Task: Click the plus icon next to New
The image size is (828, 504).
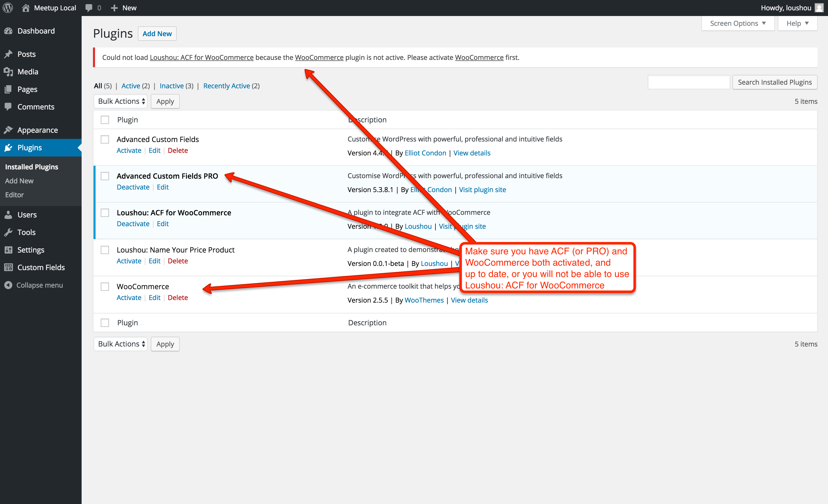Action: click(114, 8)
